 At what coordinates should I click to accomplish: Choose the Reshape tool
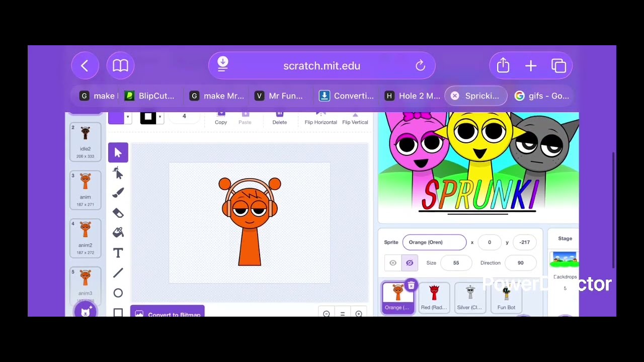click(x=118, y=173)
